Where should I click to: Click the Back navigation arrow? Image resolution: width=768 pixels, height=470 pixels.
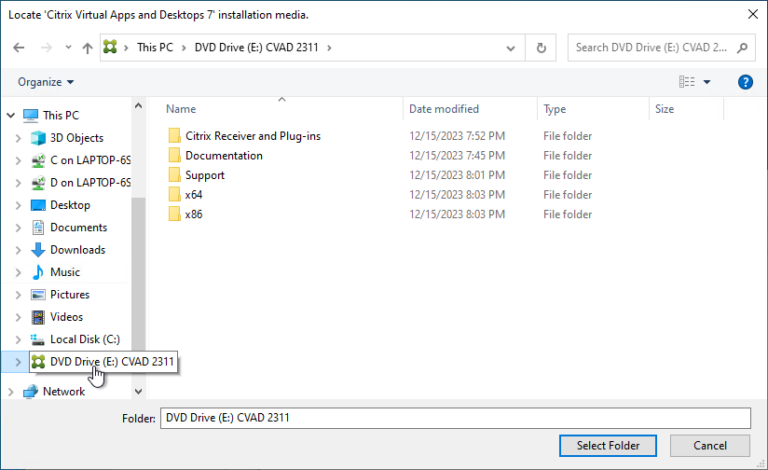[19, 47]
